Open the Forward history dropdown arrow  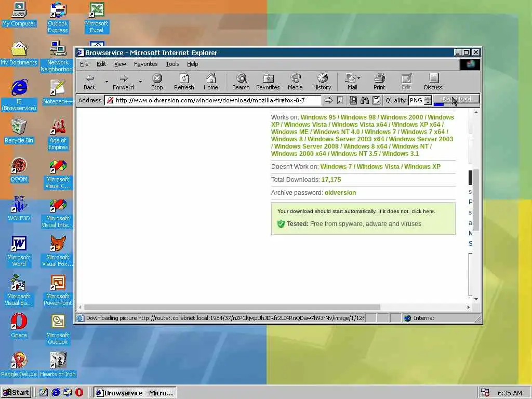tap(140, 82)
